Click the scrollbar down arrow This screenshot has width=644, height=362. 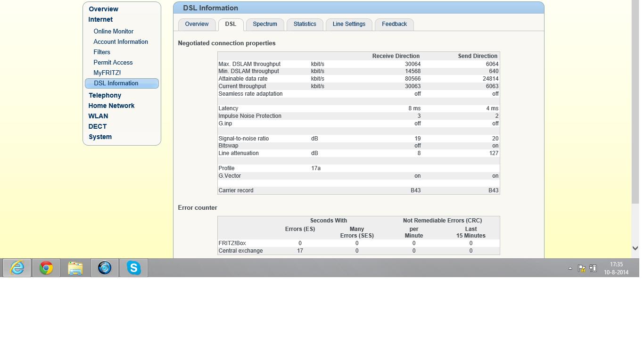click(x=635, y=248)
